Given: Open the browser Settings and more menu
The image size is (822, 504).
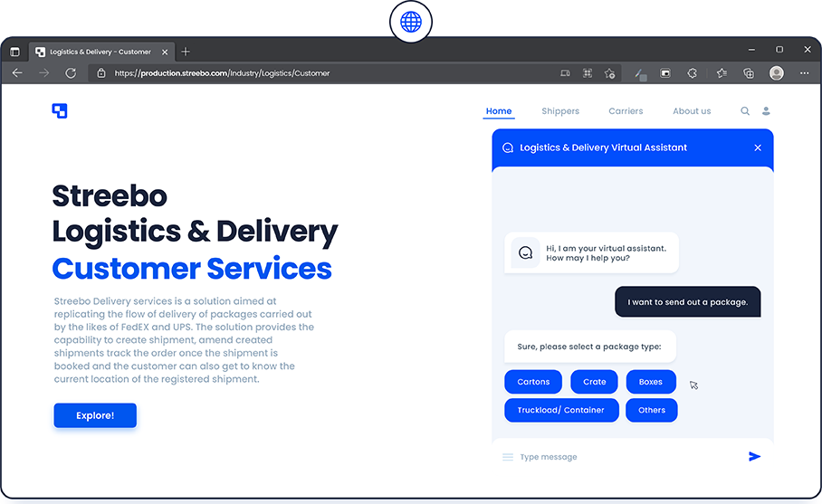Looking at the screenshot, I should coord(804,73).
